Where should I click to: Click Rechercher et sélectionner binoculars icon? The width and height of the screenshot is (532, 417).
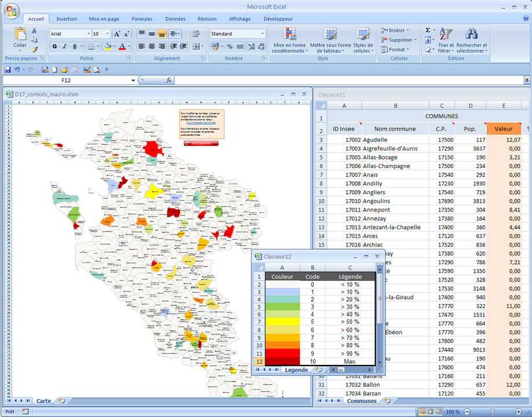point(472,34)
